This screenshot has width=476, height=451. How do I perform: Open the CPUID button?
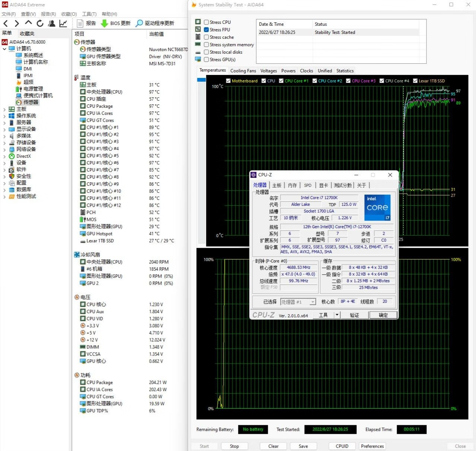tap(342, 446)
